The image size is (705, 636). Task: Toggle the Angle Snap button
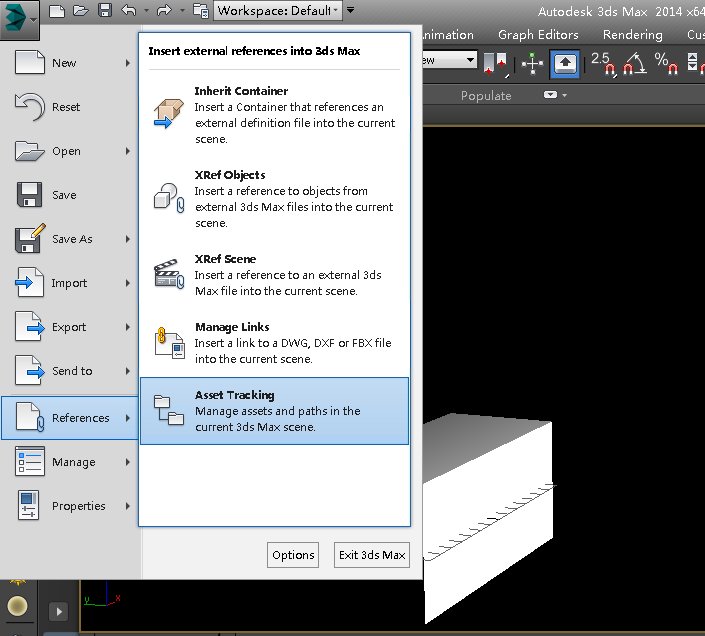[x=634, y=64]
